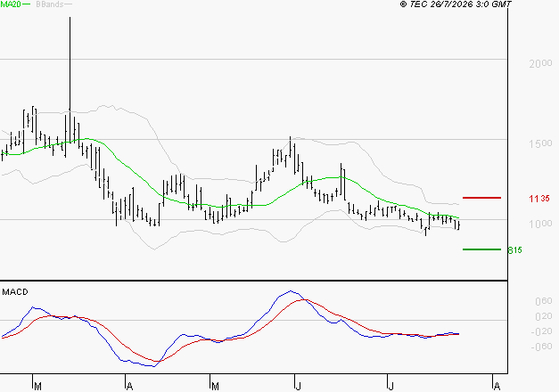This screenshot has width=559, height=392.
Task: Click the MACD 060 scale label
Action: coord(544,301)
